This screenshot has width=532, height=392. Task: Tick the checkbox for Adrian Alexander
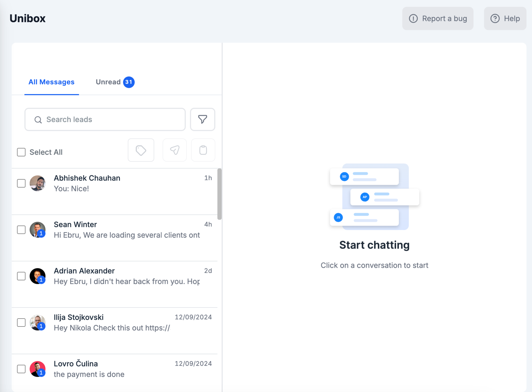tap(21, 276)
